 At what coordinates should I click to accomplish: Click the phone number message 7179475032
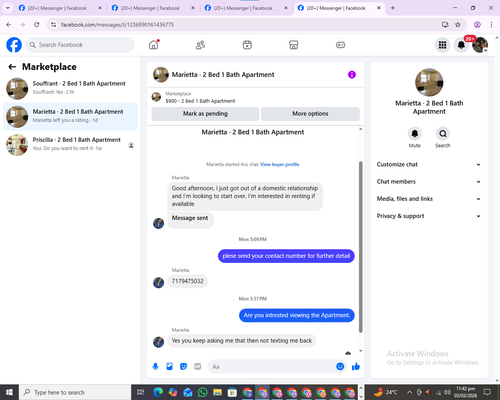pyautogui.click(x=187, y=281)
